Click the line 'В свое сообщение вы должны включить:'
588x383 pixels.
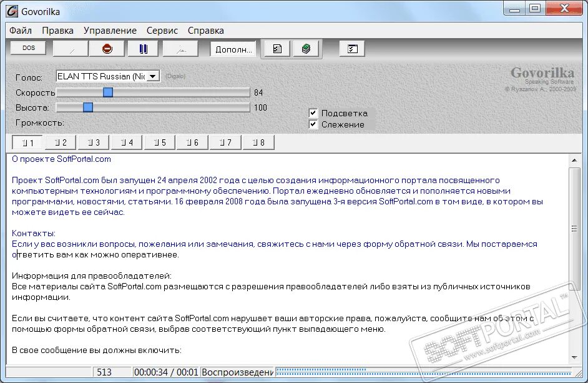[96, 350]
